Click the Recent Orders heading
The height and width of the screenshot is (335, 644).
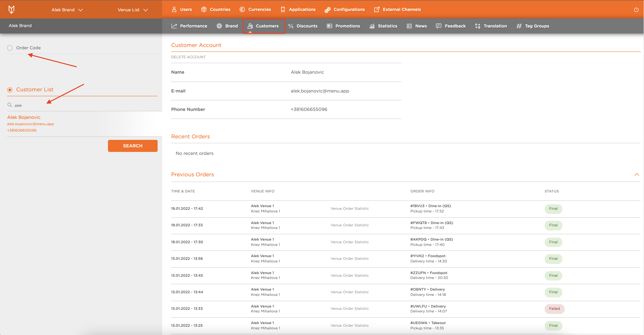click(190, 136)
